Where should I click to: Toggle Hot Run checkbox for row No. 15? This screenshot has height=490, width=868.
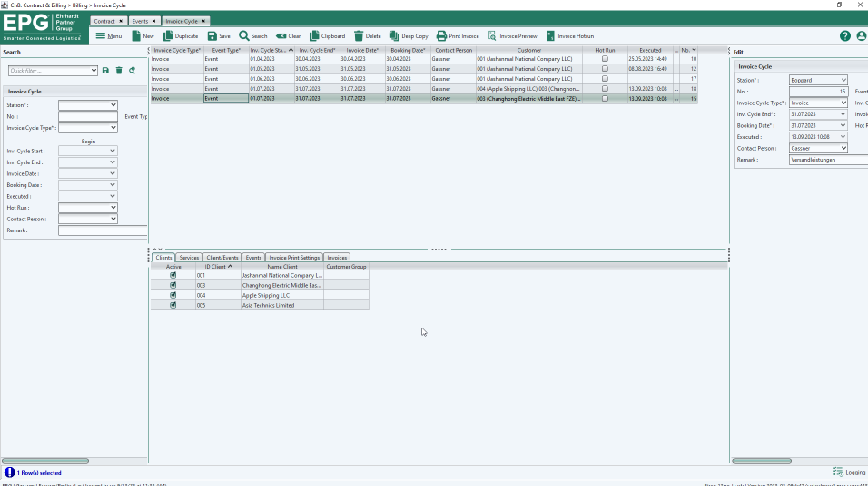tap(605, 98)
